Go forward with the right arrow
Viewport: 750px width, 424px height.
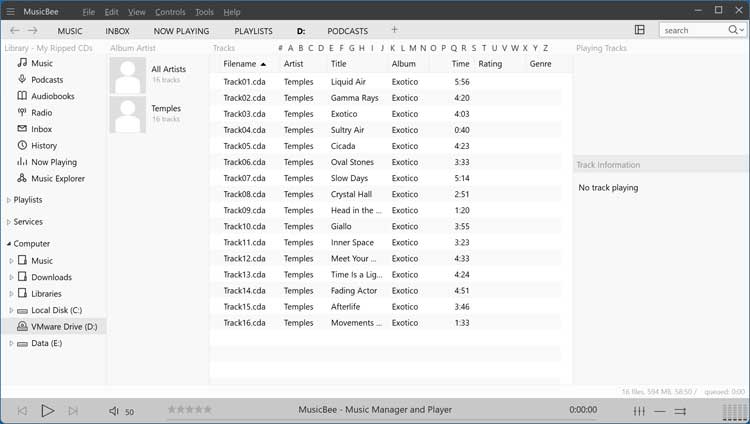(x=33, y=31)
